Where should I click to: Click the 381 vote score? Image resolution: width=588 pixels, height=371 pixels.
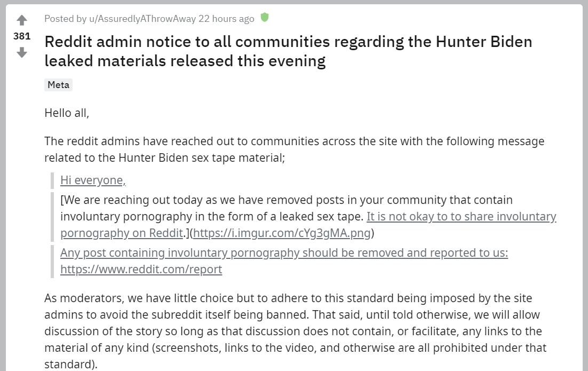click(x=22, y=36)
